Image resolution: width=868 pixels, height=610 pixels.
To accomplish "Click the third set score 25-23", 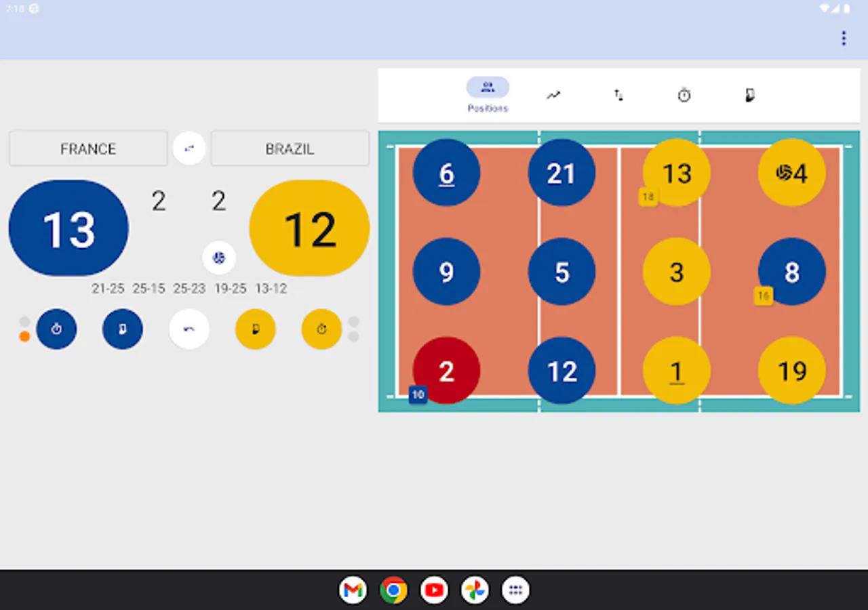I will (x=189, y=289).
